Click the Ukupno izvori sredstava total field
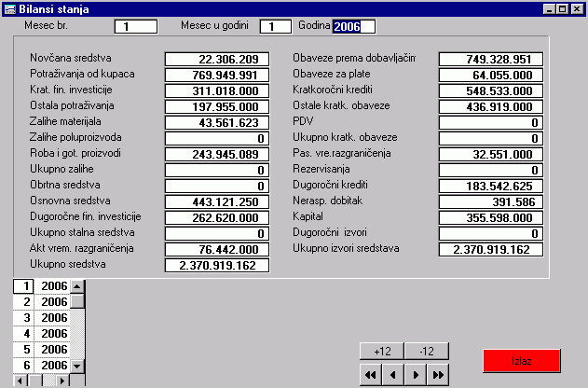This screenshot has width=588, height=388. (x=491, y=250)
